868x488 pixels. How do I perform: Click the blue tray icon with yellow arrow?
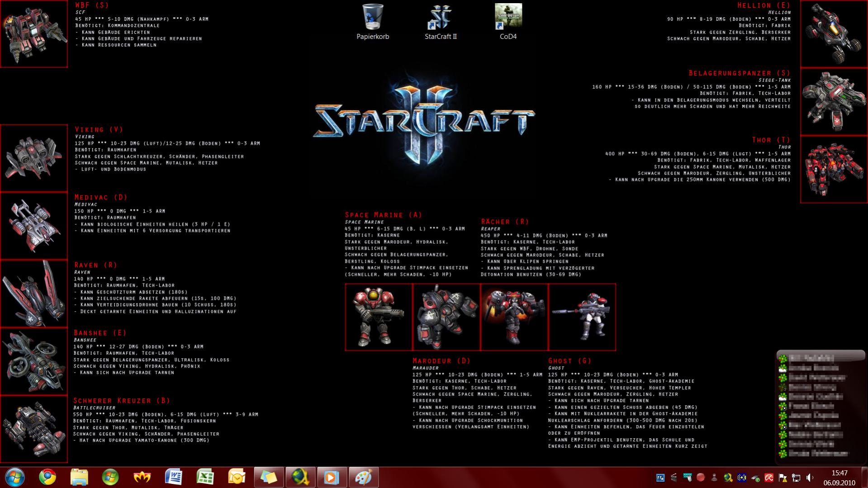click(x=742, y=478)
